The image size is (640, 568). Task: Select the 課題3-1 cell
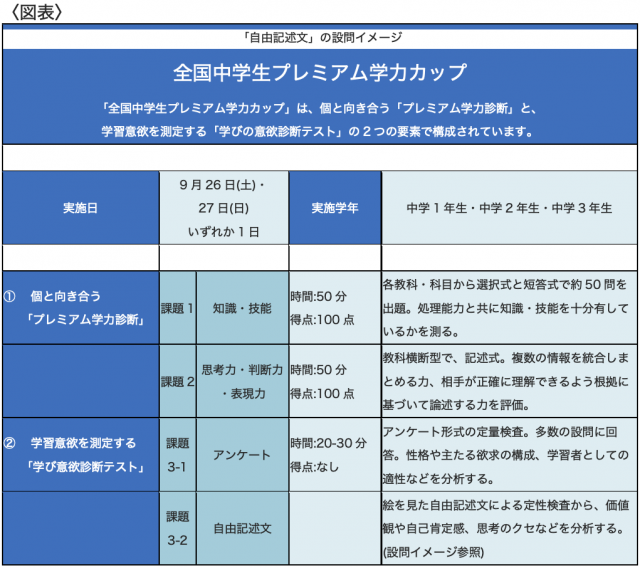(178, 454)
